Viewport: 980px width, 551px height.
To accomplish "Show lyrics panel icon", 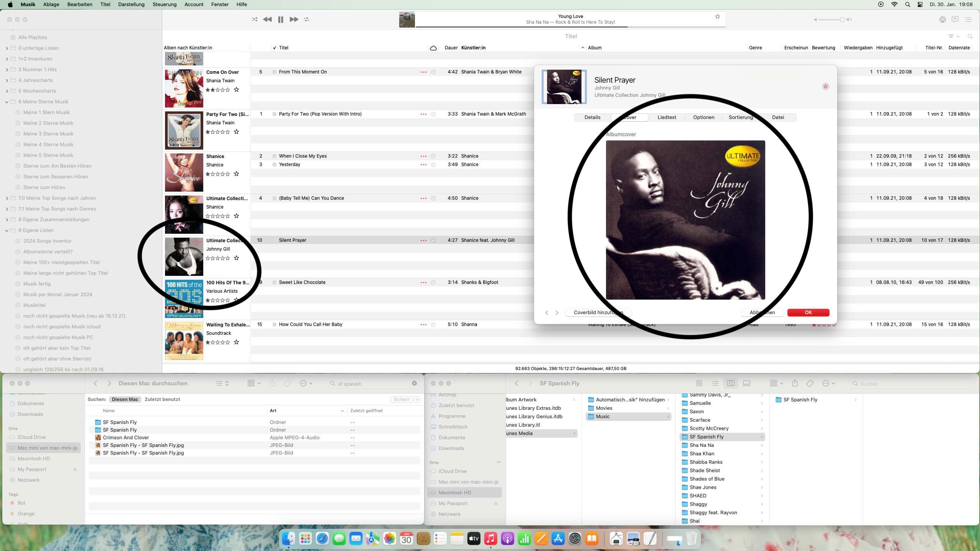I will coord(955,20).
